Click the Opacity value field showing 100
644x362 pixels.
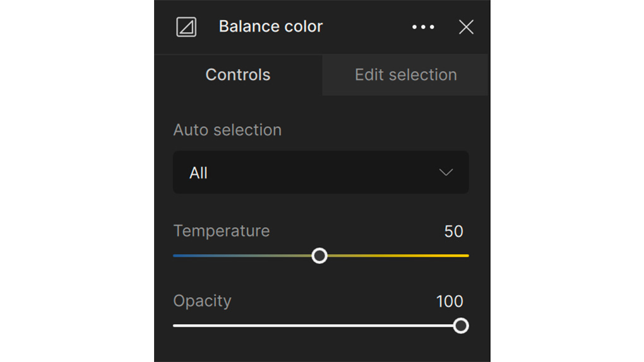pos(450,301)
